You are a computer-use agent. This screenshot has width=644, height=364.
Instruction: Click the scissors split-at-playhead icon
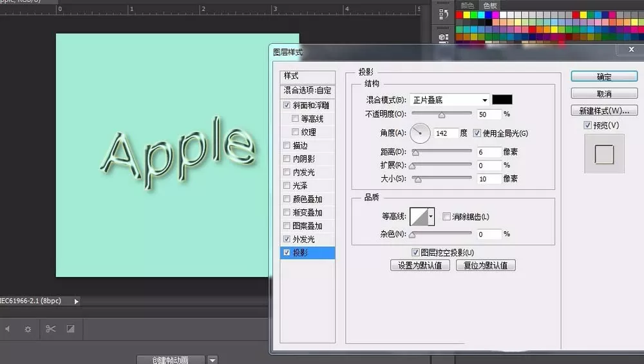coord(50,329)
